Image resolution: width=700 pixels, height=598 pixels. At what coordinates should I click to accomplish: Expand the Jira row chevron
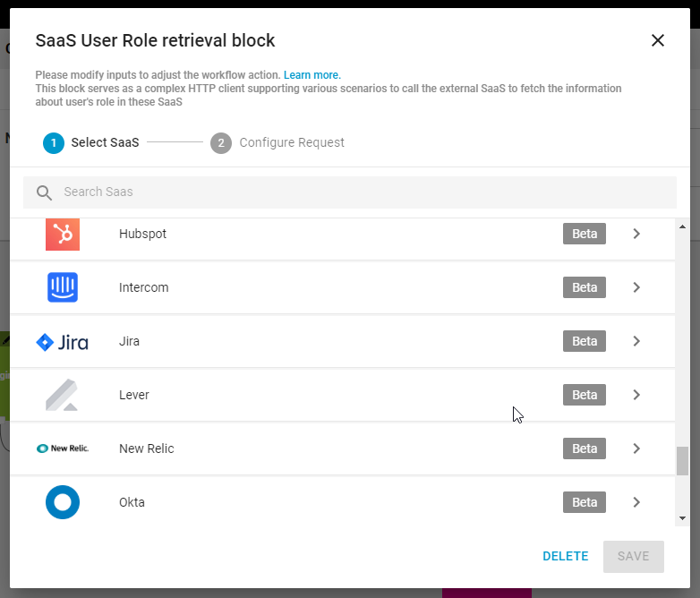(636, 341)
